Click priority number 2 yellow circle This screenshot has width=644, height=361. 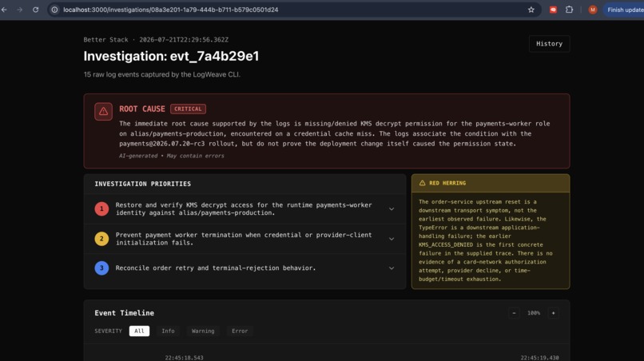[x=101, y=239]
